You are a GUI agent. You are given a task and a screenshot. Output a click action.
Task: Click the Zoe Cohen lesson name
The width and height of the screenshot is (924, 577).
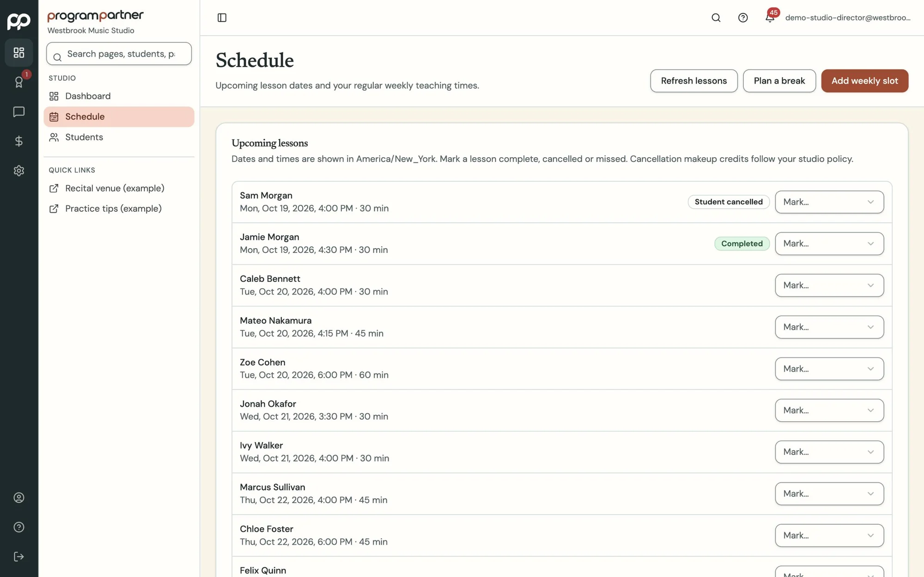(x=262, y=362)
